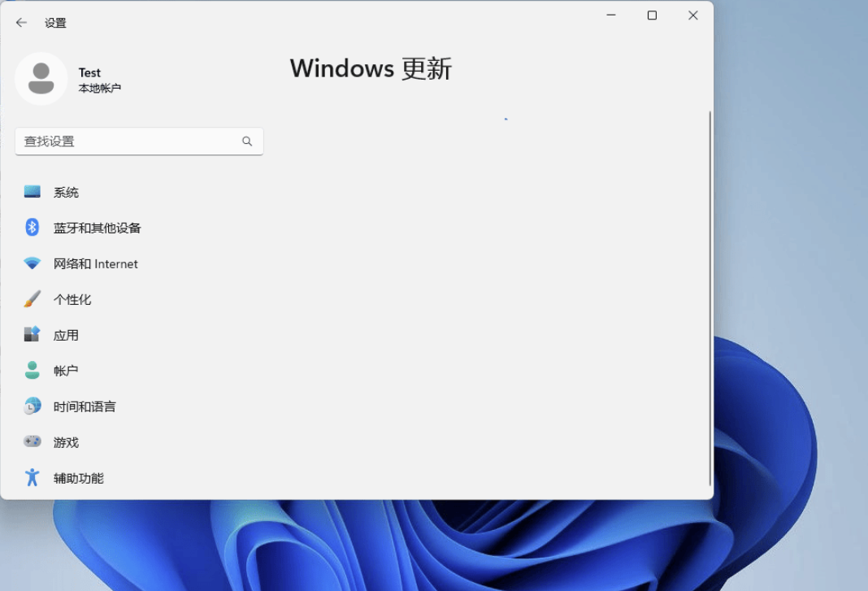Viewport: 868px width, 591px height.
Task: Click the 设置 header label
Action: 56,23
